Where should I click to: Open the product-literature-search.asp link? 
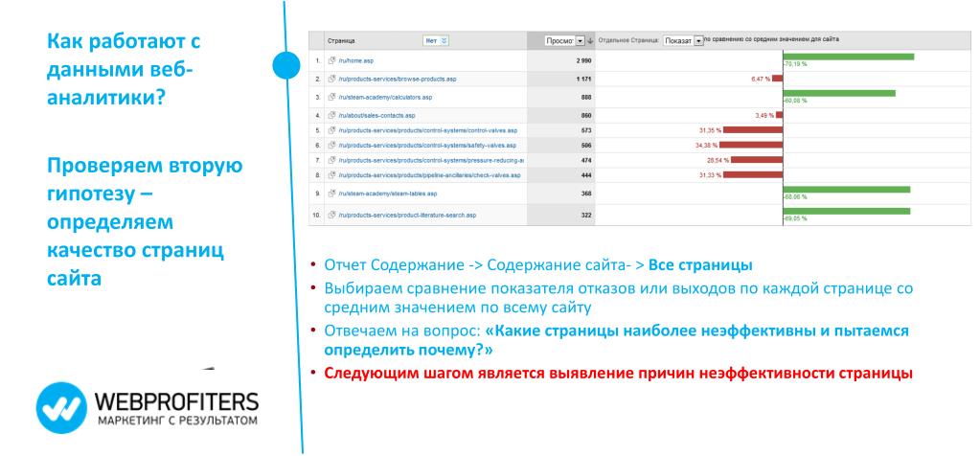point(407,215)
